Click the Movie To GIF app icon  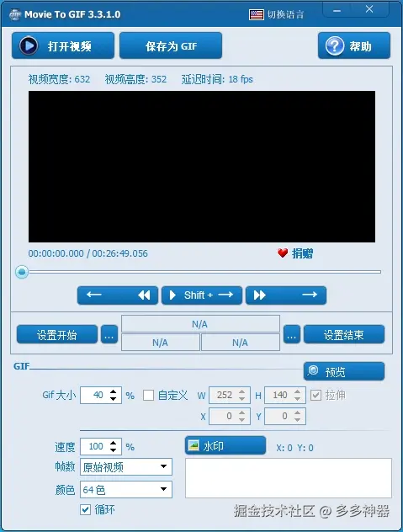click(15, 14)
